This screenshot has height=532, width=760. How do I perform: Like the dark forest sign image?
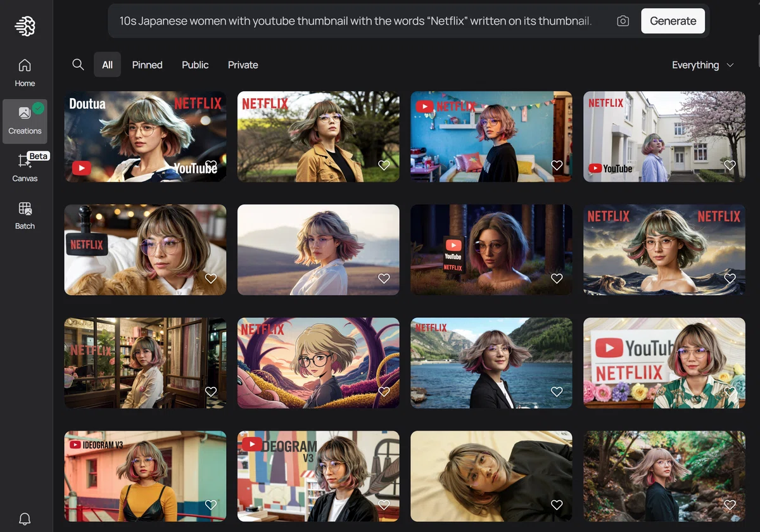point(557,278)
